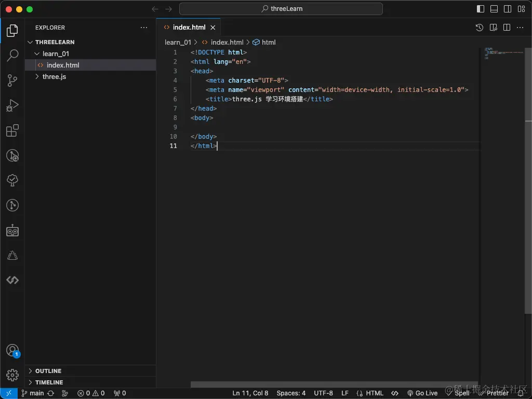Open the Accounts menu icon
This screenshot has width=532, height=399.
coord(12,350)
